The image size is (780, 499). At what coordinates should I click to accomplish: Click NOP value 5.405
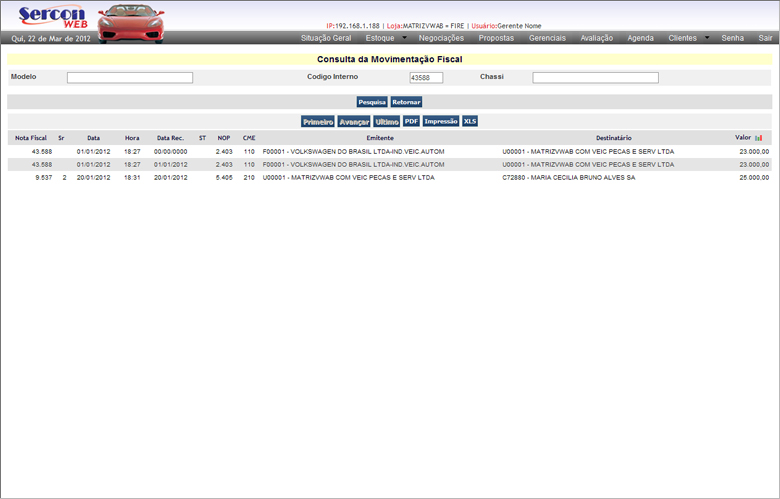coord(224,178)
